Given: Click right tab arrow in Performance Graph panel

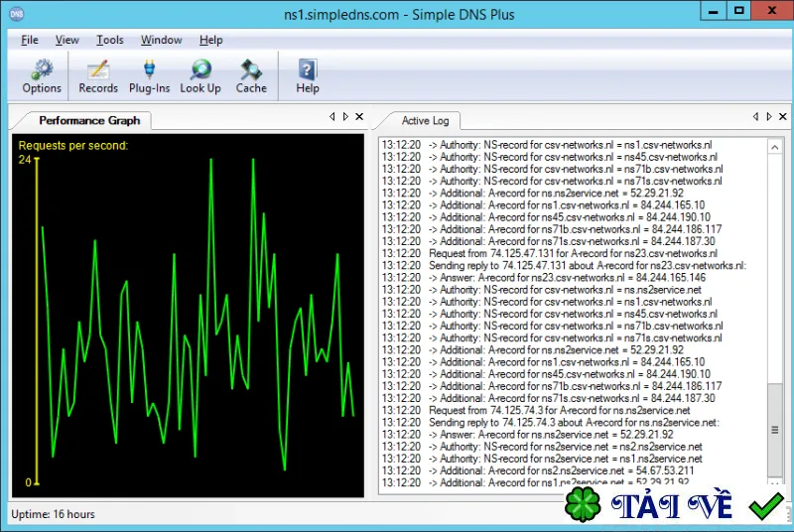Looking at the screenshot, I should tap(345, 116).
